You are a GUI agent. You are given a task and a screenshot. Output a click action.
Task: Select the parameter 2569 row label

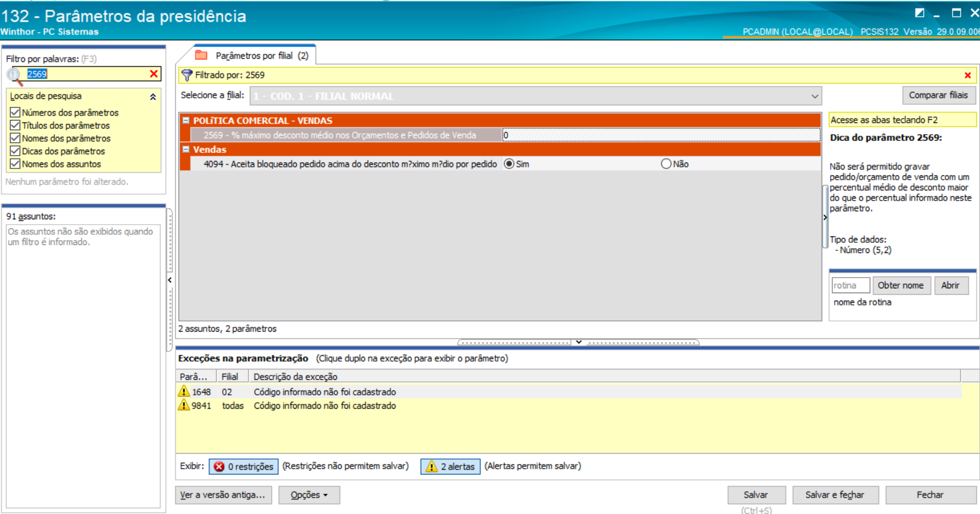(340, 135)
